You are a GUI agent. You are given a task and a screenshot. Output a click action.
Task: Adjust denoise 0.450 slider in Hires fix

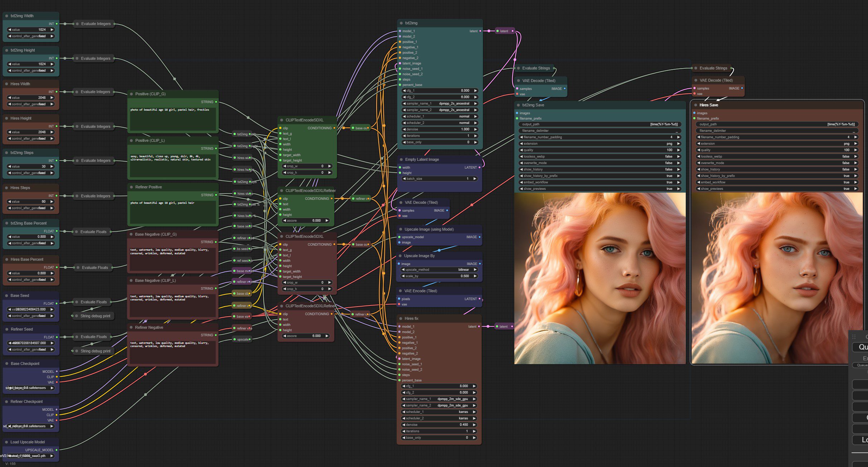click(439, 425)
